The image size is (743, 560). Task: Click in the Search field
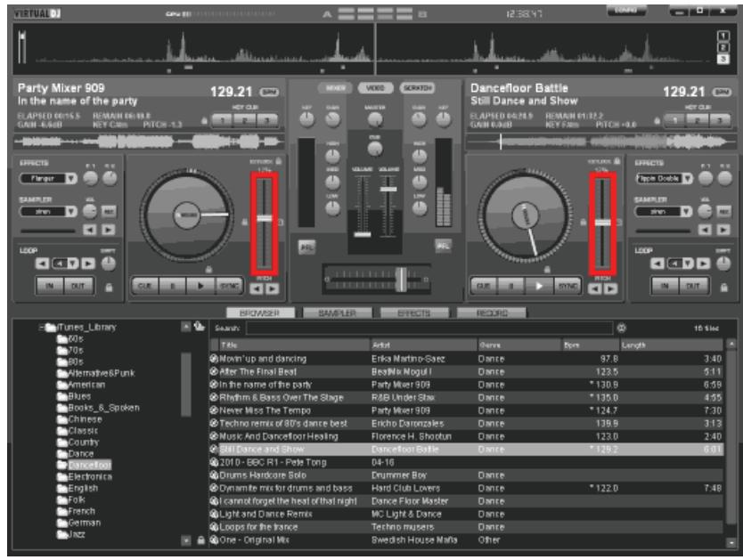[x=429, y=328]
